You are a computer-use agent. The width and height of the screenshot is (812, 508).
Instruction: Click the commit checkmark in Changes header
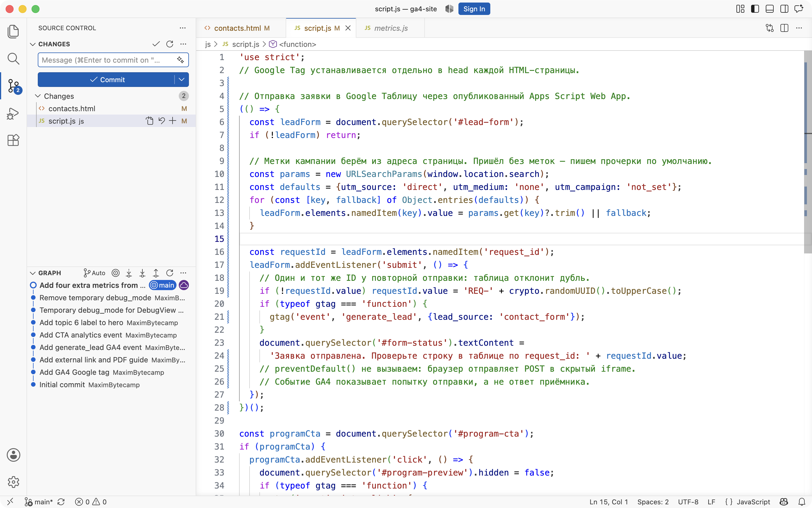(156, 44)
